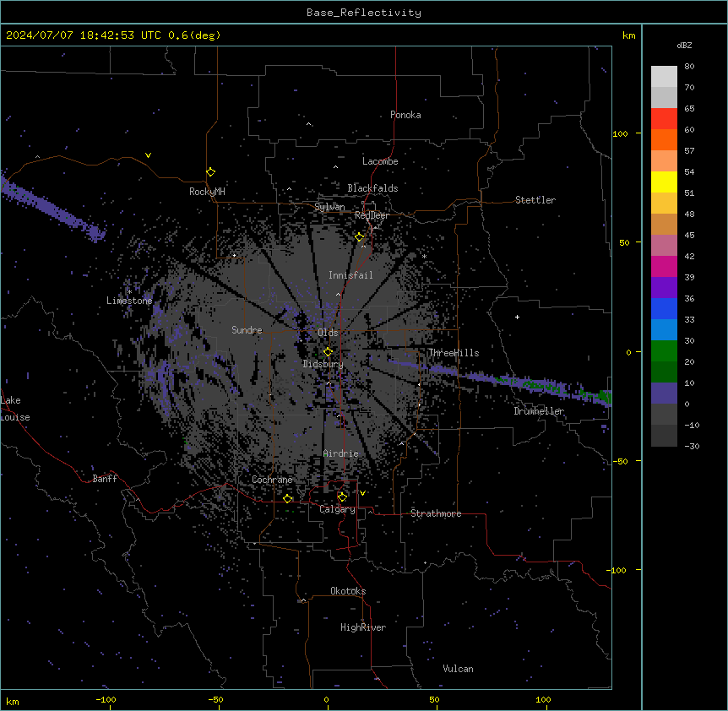Click the Okotoks city label

348,591
